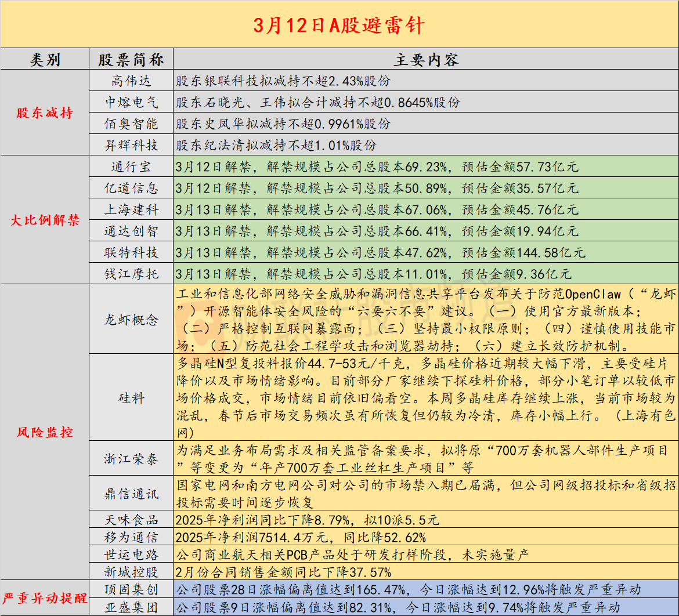This screenshot has width=679, height=616.
Task: Select stock name 通行宝
Action: (131, 166)
